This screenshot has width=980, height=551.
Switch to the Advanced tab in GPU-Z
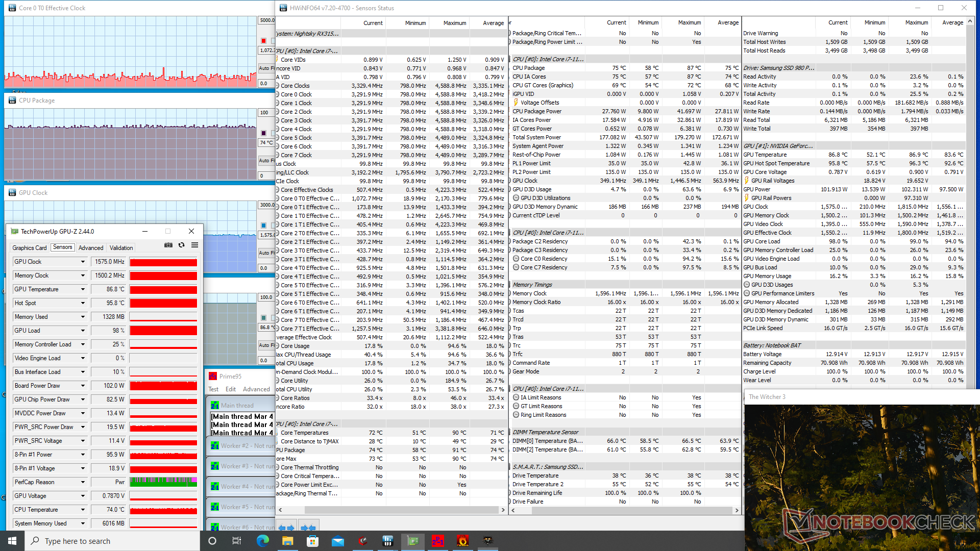click(x=91, y=248)
